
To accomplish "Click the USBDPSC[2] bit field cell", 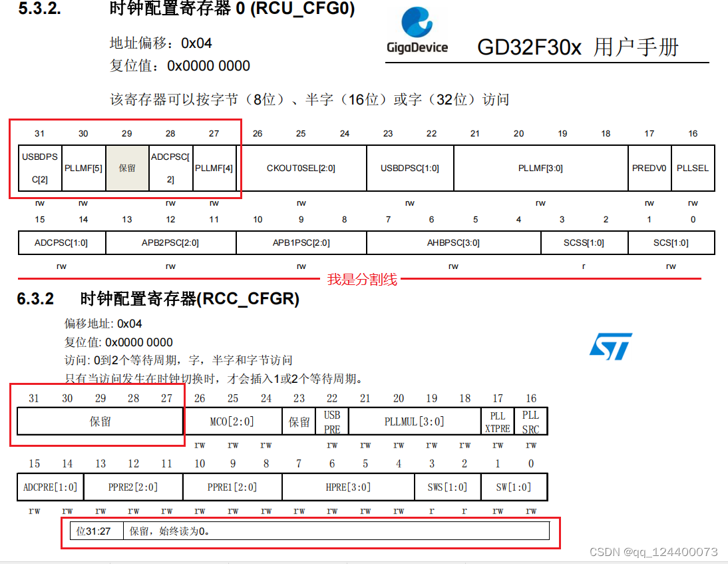I will point(39,168).
